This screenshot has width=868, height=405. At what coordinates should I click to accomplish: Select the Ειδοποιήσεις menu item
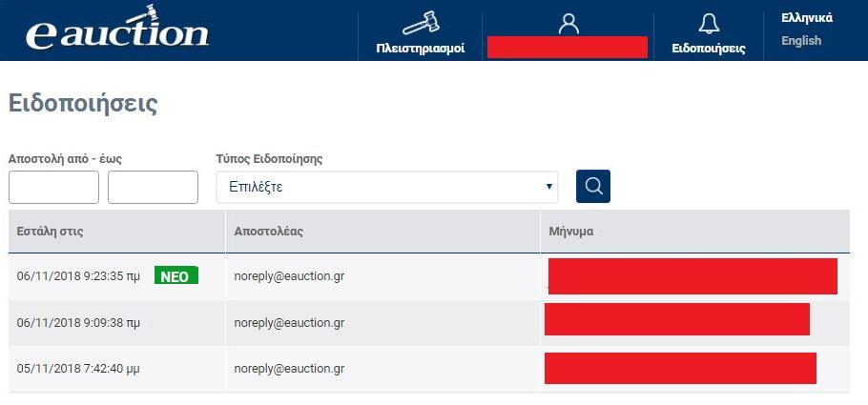(709, 49)
